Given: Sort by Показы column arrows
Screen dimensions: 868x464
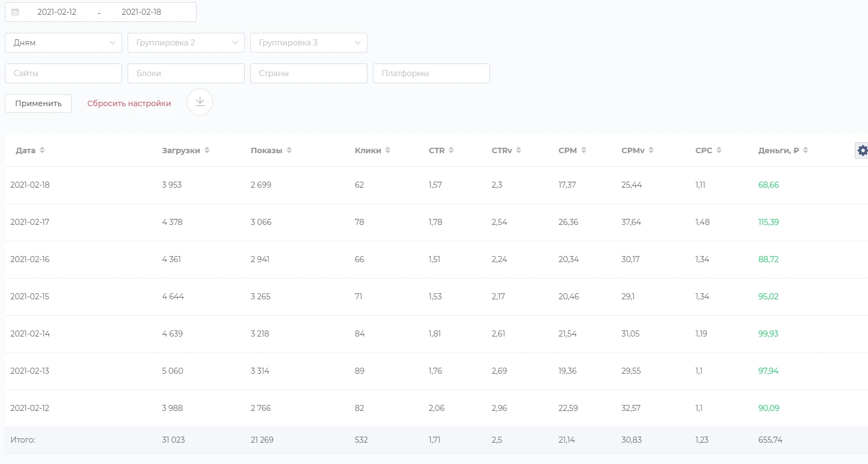Looking at the screenshot, I should point(289,150).
